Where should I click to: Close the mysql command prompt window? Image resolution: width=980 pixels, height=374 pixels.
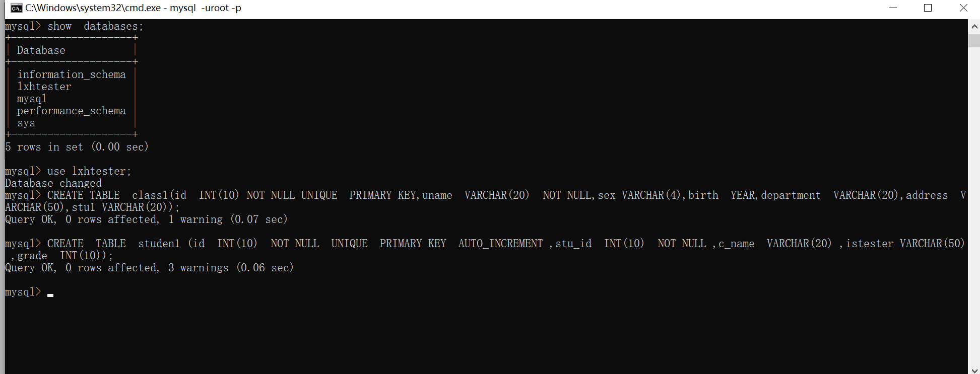[963, 8]
